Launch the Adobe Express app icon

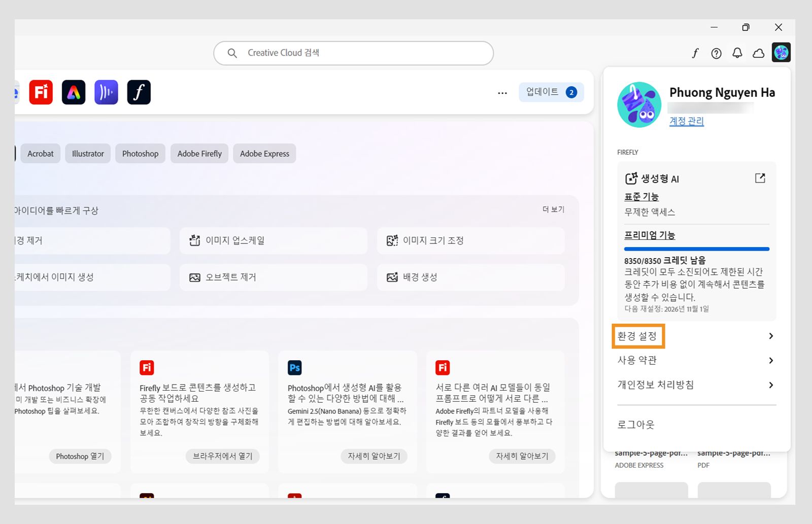click(74, 92)
